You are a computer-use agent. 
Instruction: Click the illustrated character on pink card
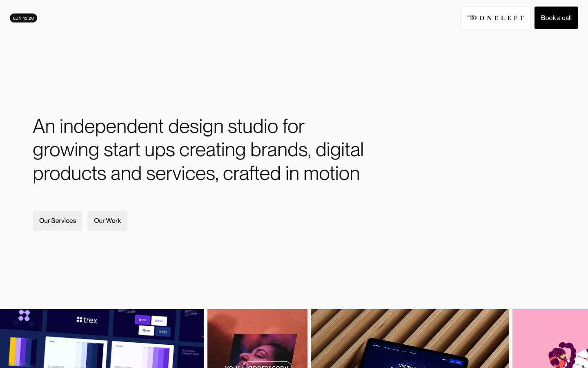563,355
